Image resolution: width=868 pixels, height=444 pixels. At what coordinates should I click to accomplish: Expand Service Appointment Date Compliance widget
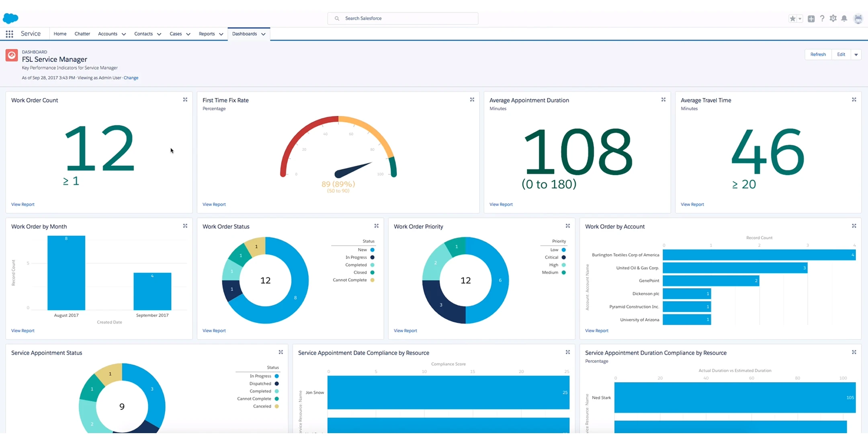coord(568,352)
